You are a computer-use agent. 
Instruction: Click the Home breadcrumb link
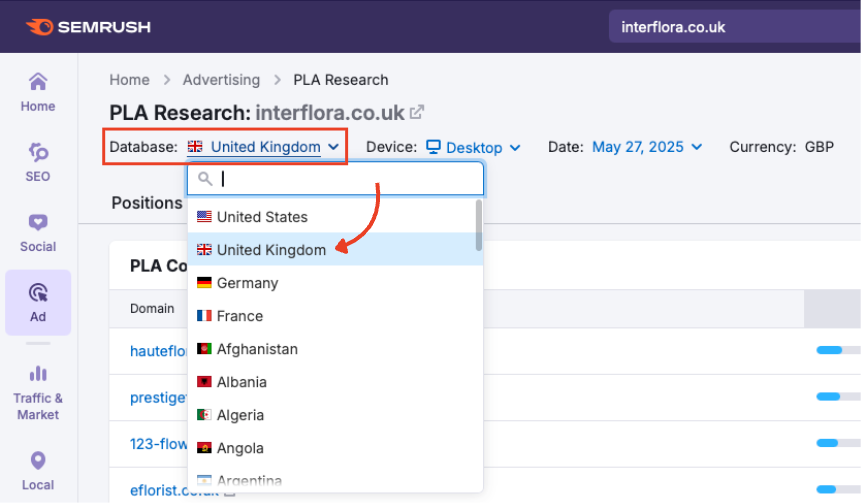129,80
